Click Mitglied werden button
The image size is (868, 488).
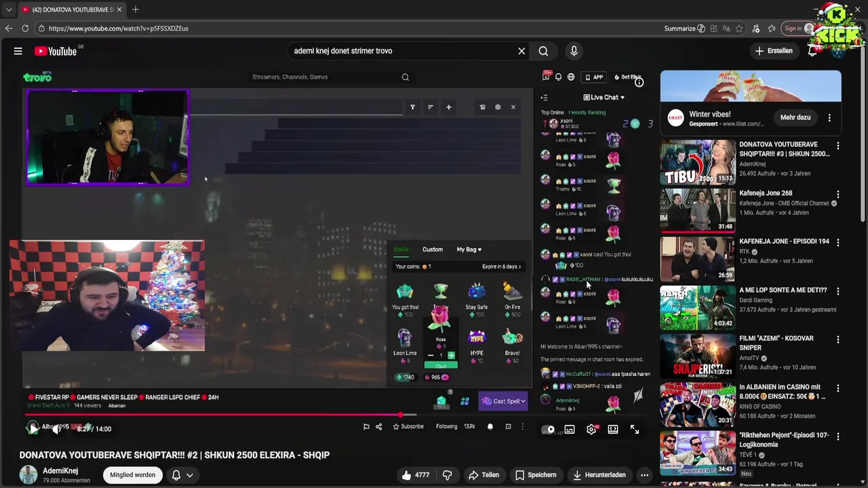(x=133, y=475)
